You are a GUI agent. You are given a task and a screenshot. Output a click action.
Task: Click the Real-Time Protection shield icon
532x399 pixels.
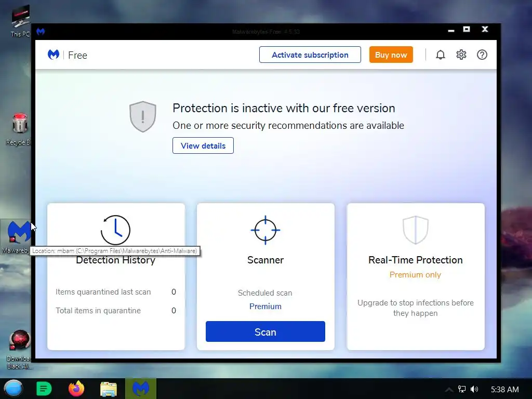click(x=416, y=230)
